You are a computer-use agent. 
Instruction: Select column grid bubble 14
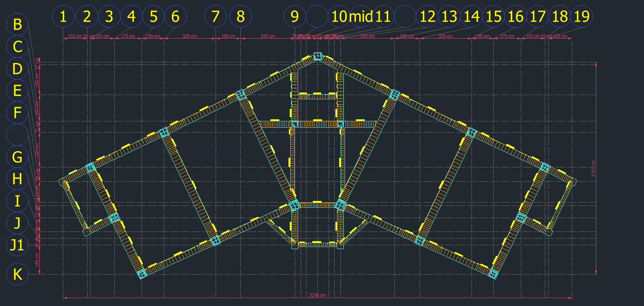[x=471, y=17]
